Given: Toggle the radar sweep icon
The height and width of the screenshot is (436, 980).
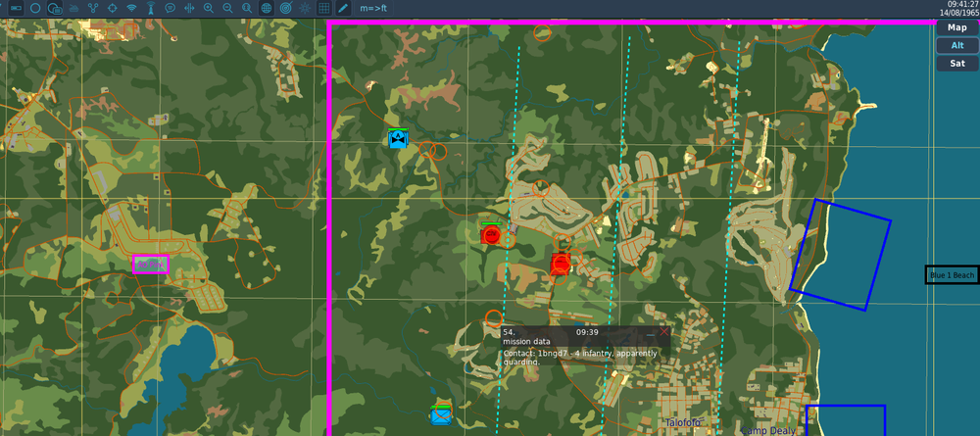Looking at the screenshot, I should [285, 9].
